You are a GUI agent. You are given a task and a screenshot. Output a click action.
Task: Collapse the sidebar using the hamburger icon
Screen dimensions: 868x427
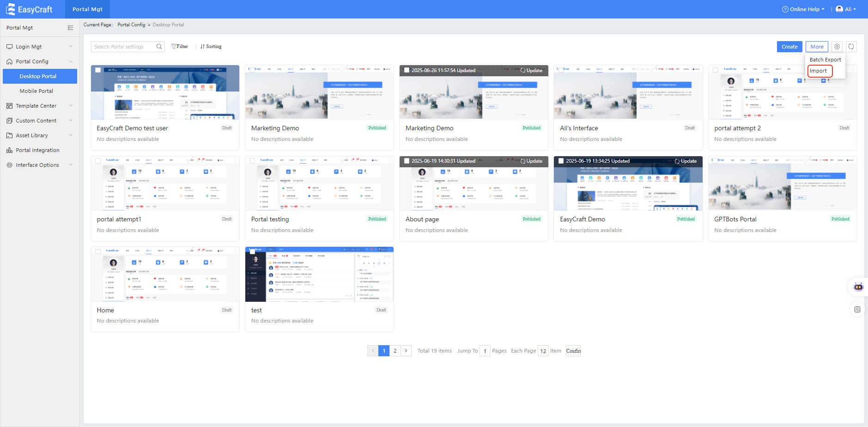[x=70, y=28]
